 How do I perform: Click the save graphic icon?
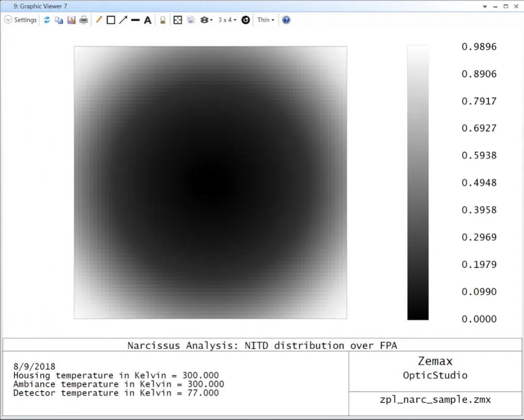point(71,20)
